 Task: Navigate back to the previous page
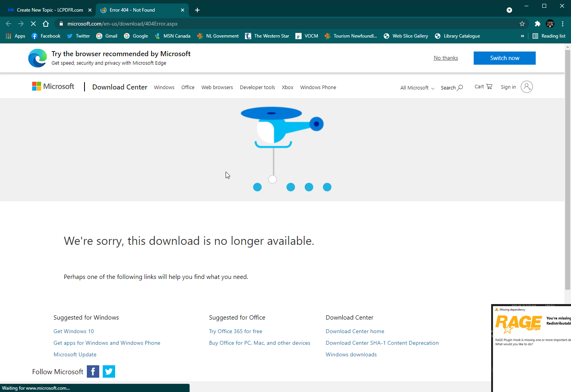tap(9, 24)
